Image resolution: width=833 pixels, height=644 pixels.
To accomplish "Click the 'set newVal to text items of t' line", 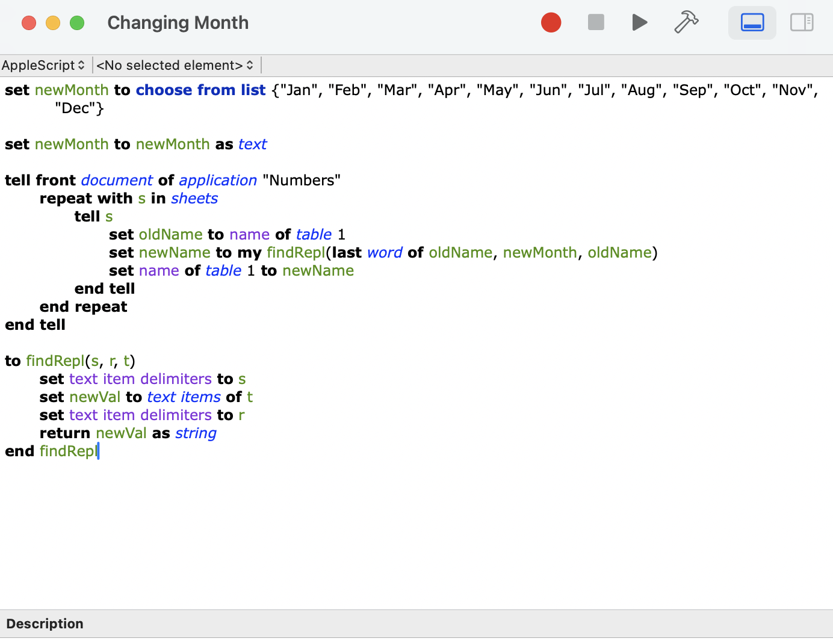I will (146, 397).
